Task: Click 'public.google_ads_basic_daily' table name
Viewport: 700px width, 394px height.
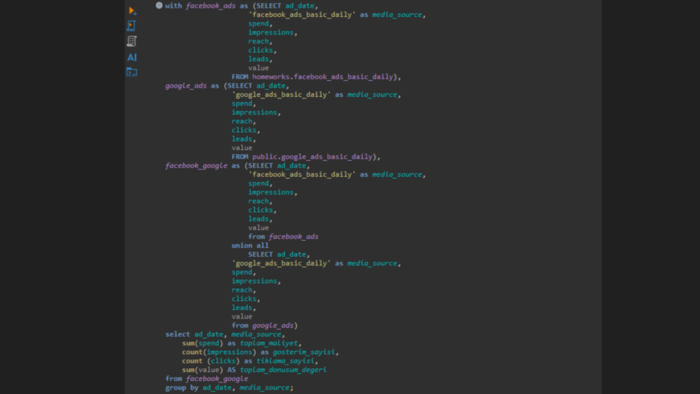Action: (312, 157)
